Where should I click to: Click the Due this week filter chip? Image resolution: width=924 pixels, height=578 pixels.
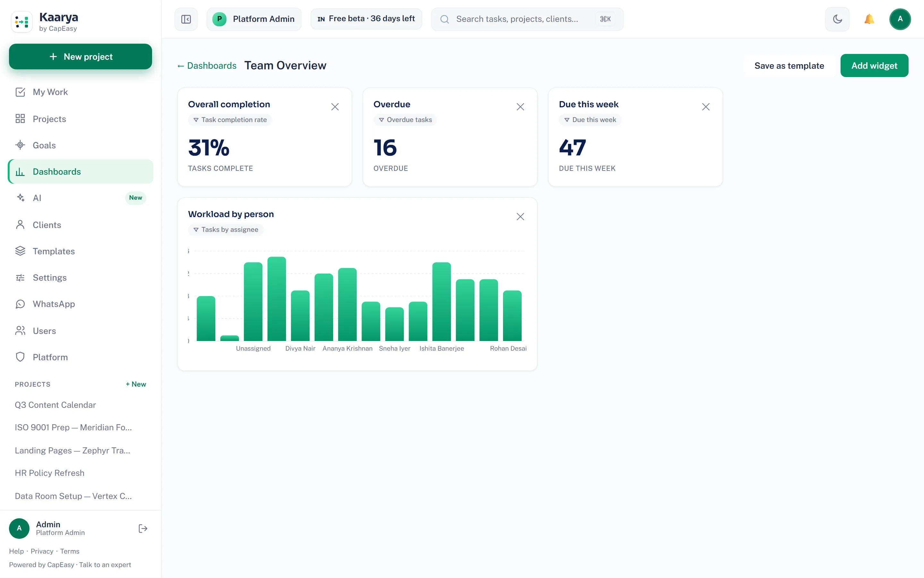tap(590, 120)
